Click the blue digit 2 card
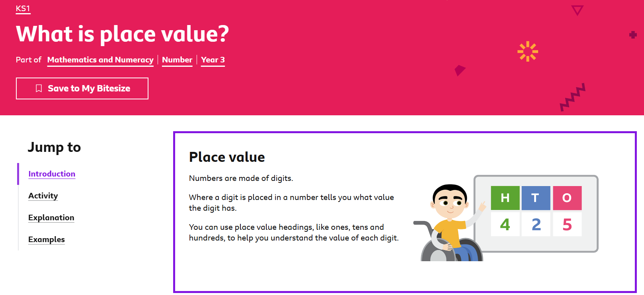The image size is (644, 295). (x=536, y=224)
